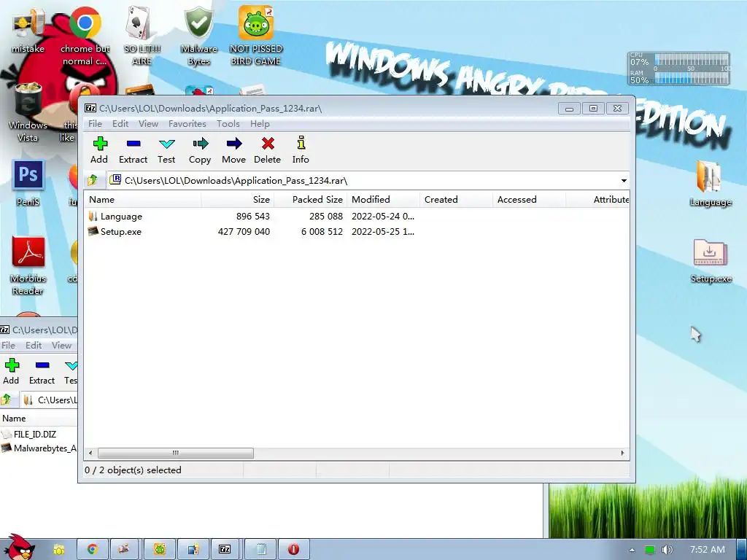
Task: Open the NOT PISSED BIRD GAME icon
Action: [256, 36]
